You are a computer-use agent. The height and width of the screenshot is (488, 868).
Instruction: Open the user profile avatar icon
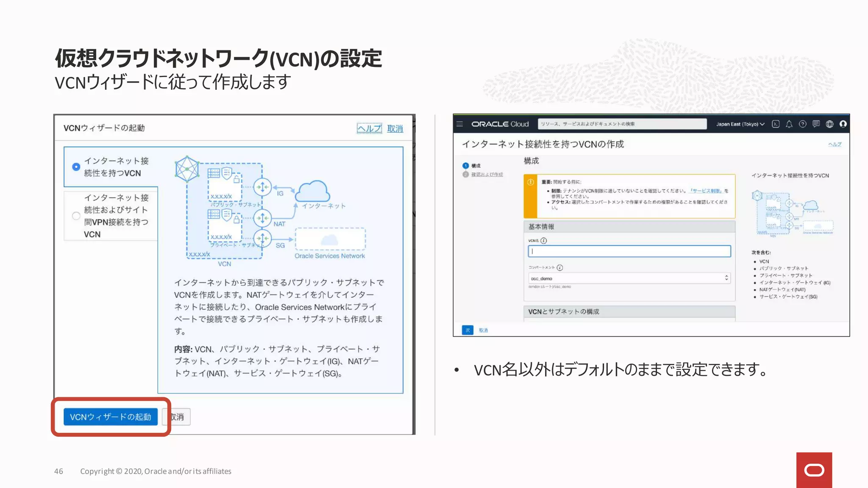(843, 124)
